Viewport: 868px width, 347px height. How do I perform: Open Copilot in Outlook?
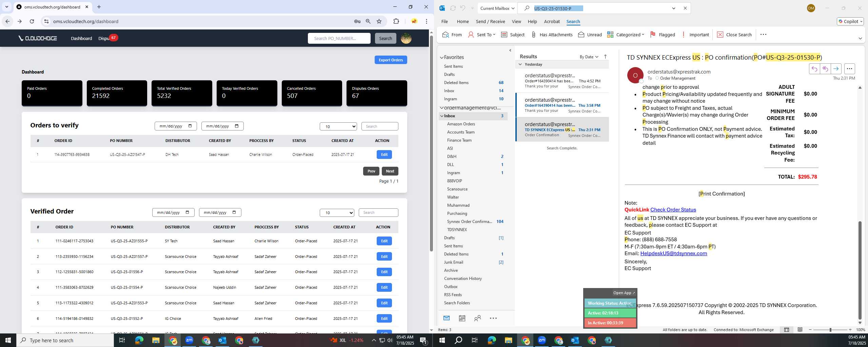pos(850,21)
